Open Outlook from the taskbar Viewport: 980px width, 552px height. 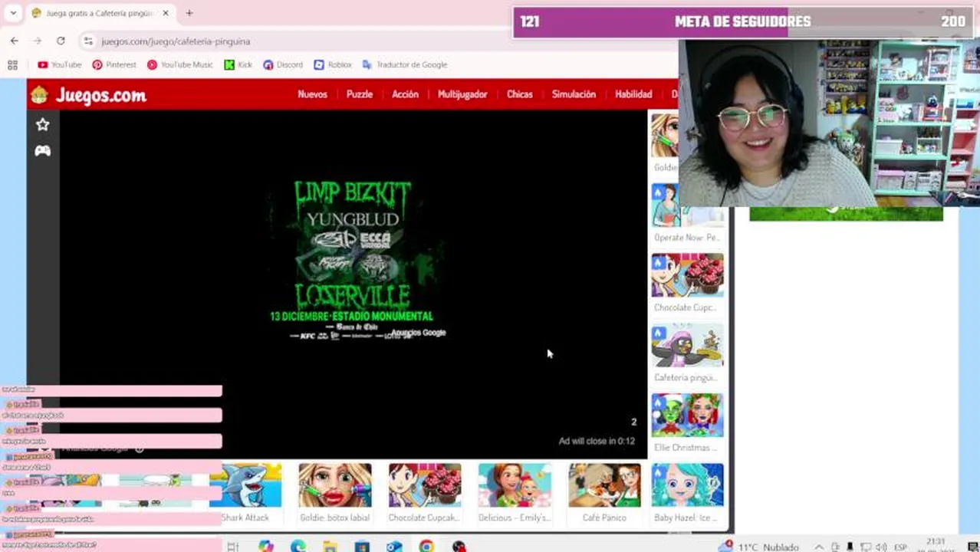pyautogui.click(x=394, y=546)
